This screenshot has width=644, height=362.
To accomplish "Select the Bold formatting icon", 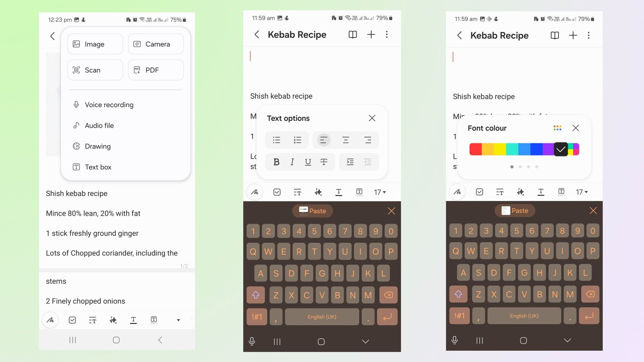I will tap(275, 161).
